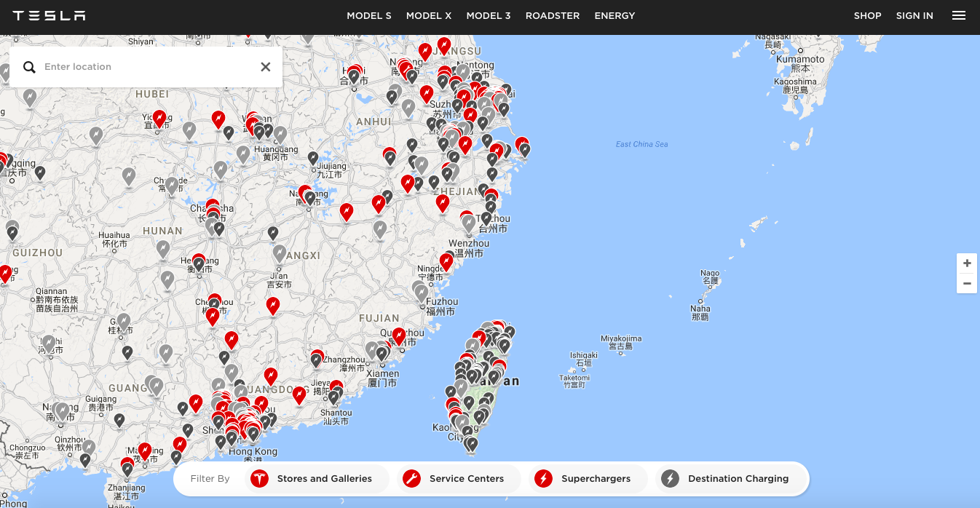The width and height of the screenshot is (980, 508).
Task: Focus the Enter location field
Action: (146, 67)
